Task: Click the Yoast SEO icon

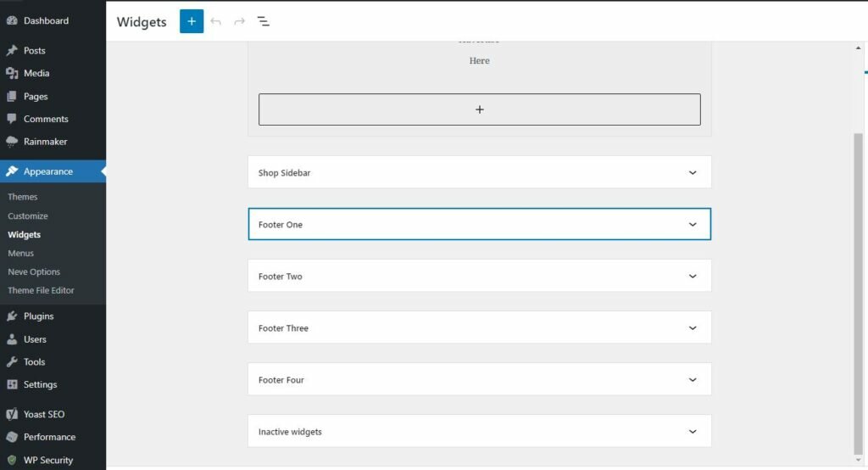Action: (12, 414)
